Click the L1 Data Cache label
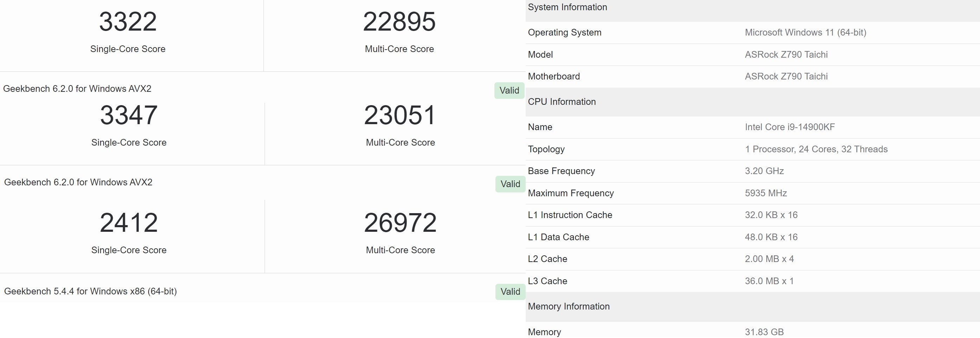 [x=558, y=237]
